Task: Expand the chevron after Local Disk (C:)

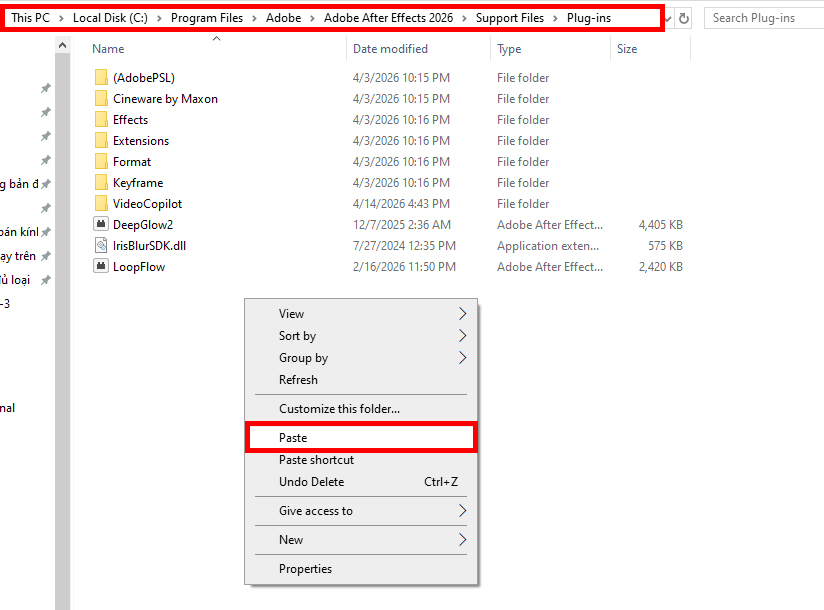Action: [159, 18]
